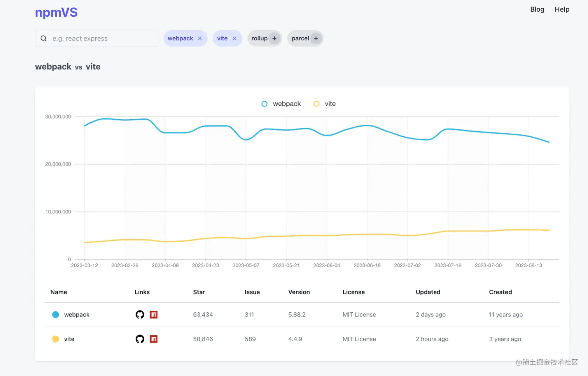
Task: Click the Name column header
Action: 59,292
